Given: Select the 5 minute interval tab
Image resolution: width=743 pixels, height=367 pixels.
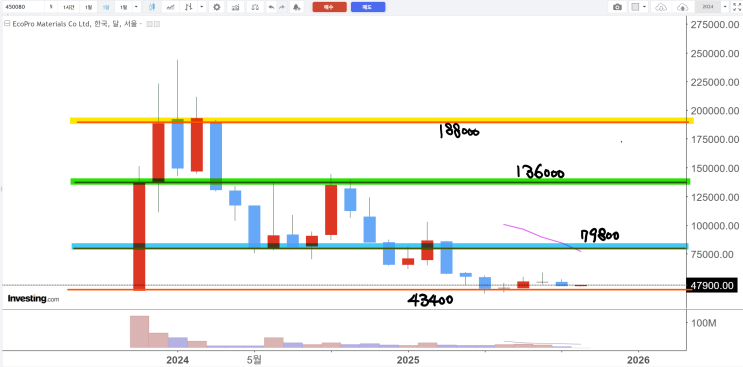Looking at the screenshot, I should [51, 7].
